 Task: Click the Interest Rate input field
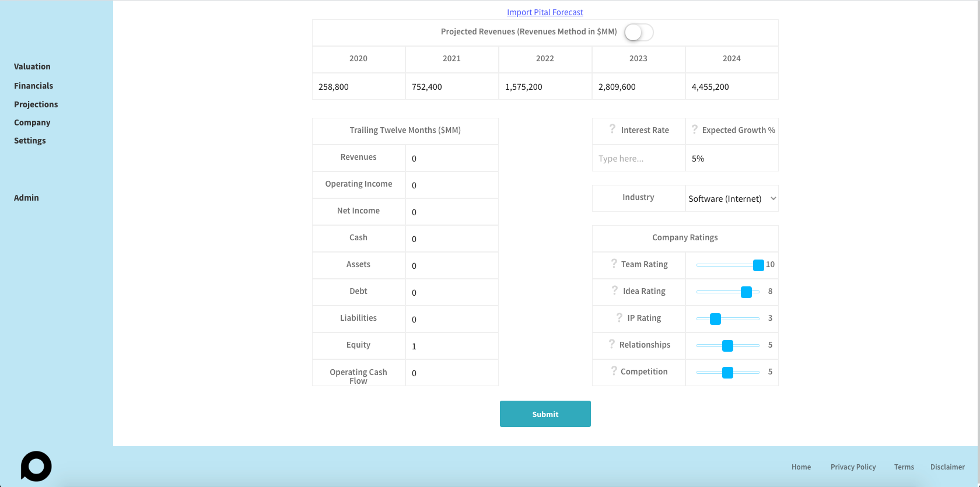(638, 159)
